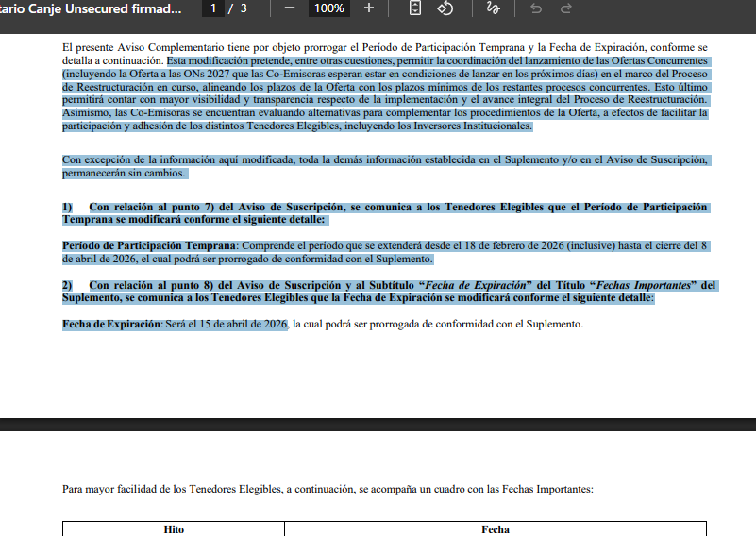Viewport: 756px width, 536px height.
Task: Click the bold text 'Fecha de Expiración'
Action: click(110, 324)
